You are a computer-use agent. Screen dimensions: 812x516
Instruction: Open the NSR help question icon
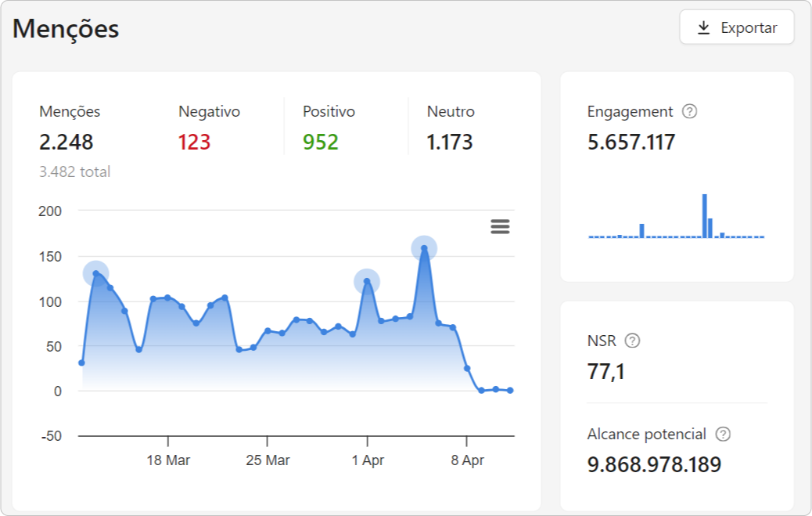coord(632,341)
